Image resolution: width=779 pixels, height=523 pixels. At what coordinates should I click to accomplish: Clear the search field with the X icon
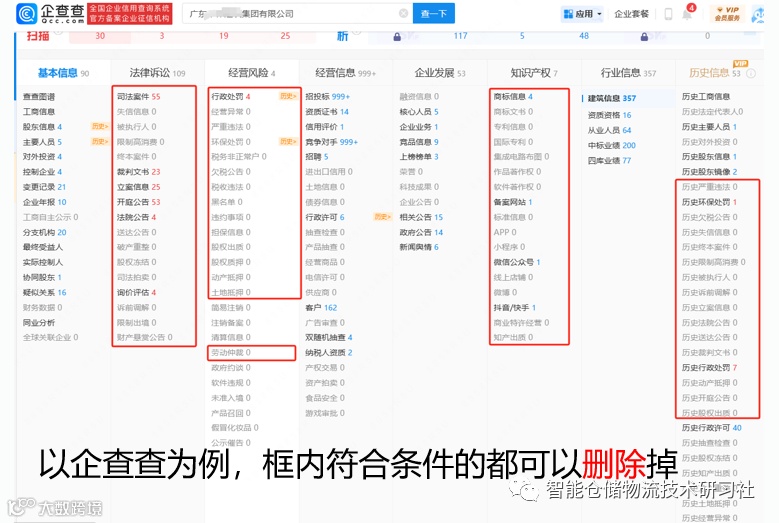pos(404,13)
